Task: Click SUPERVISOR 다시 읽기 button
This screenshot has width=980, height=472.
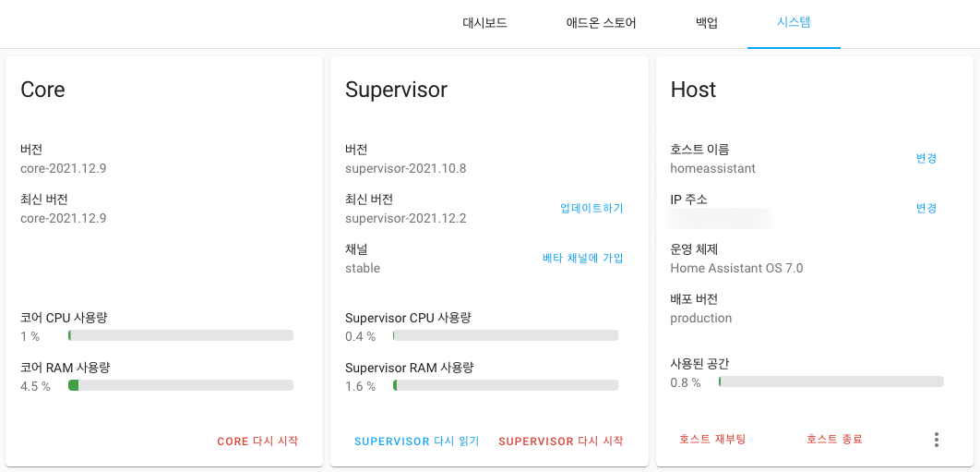Action: (x=416, y=441)
